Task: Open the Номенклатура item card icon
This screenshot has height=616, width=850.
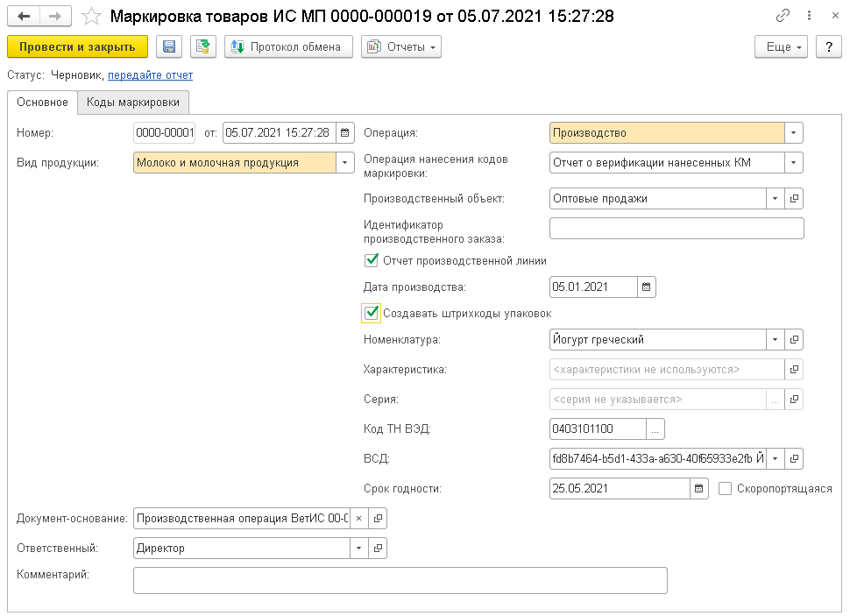Action: pyautogui.click(x=794, y=339)
